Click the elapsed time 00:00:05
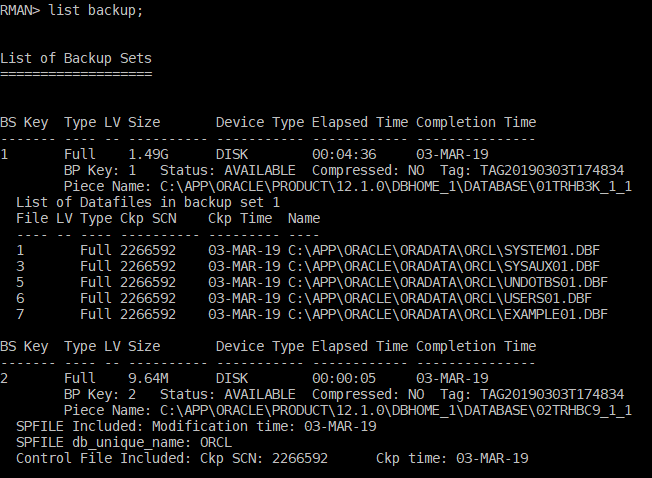 (344, 378)
